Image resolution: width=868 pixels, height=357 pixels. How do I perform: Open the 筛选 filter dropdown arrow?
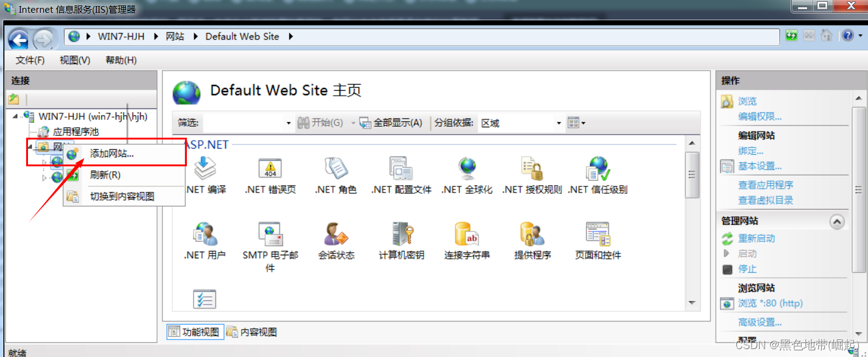point(289,123)
